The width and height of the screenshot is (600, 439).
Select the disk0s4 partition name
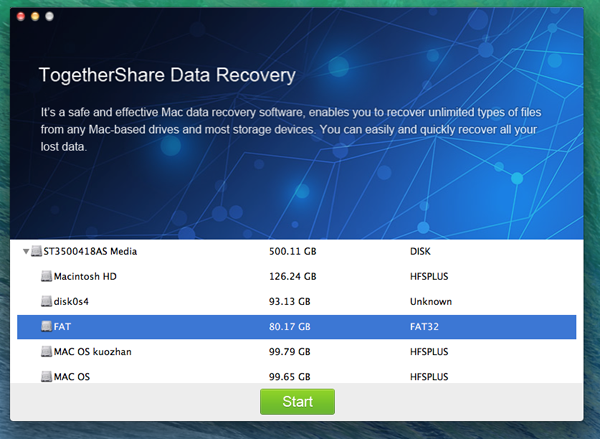[71, 302]
